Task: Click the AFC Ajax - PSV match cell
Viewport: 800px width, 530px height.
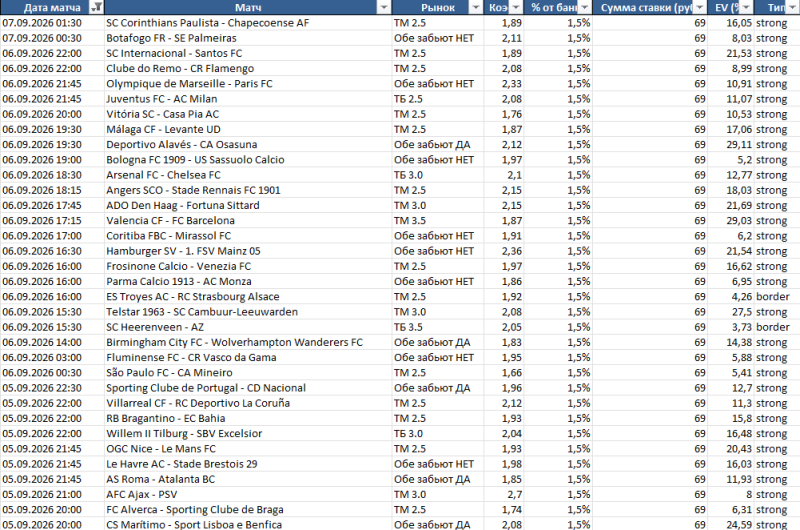Action: point(247,494)
